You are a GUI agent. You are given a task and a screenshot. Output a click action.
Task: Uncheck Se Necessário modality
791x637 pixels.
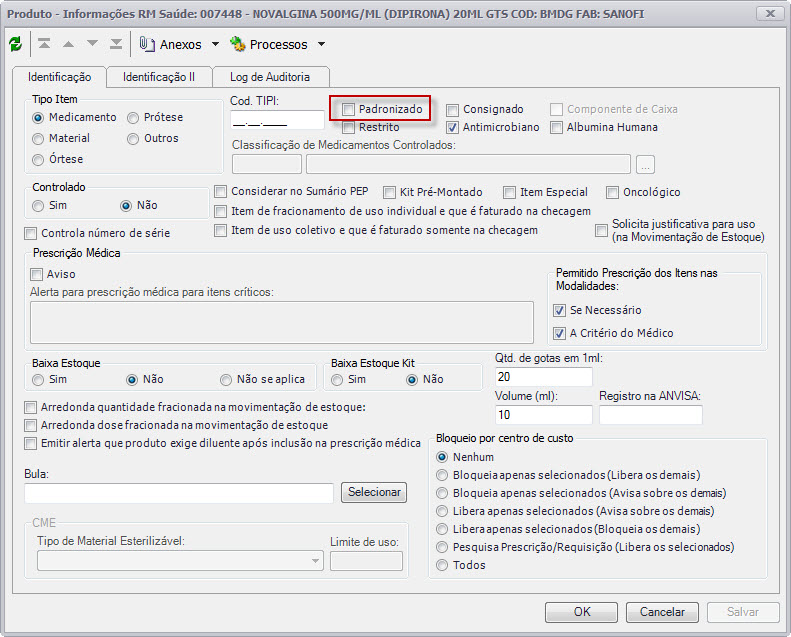pyautogui.click(x=559, y=310)
